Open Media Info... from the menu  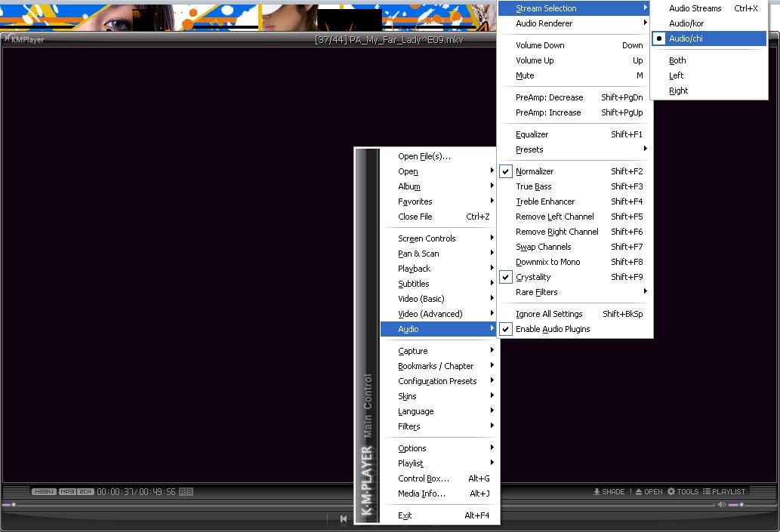coord(438,494)
